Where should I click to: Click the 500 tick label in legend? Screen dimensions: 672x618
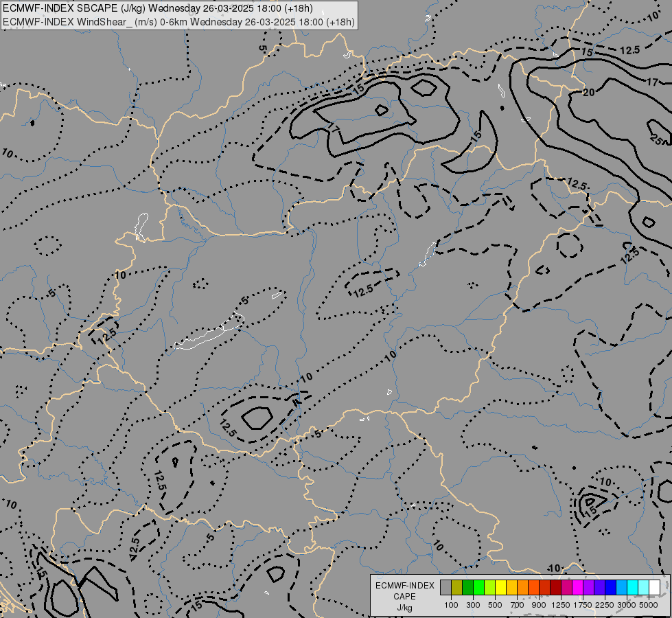(x=495, y=605)
